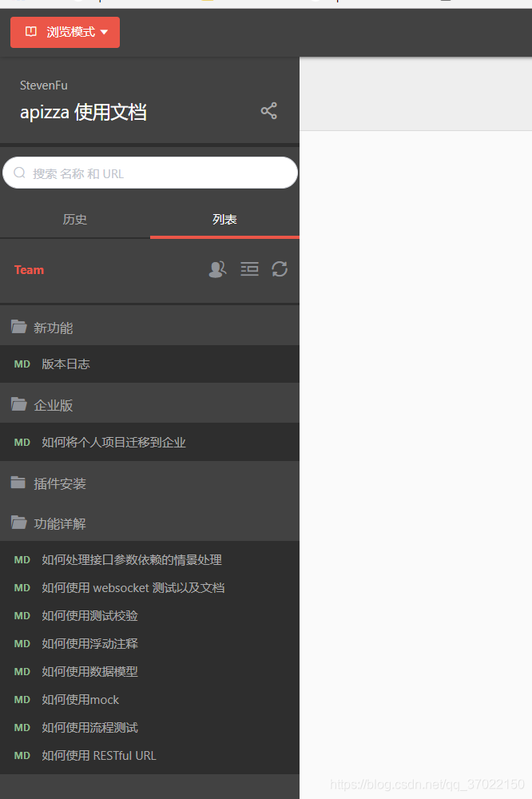Image resolution: width=532 pixels, height=799 pixels.
Task: Open the 浏览模式 mode dropdown
Action: [x=66, y=32]
